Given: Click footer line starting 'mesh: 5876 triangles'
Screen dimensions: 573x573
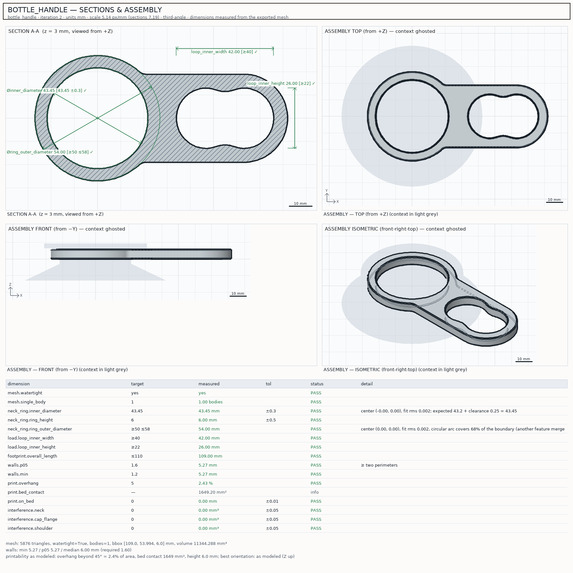Looking at the screenshot, I should (117, 544).
